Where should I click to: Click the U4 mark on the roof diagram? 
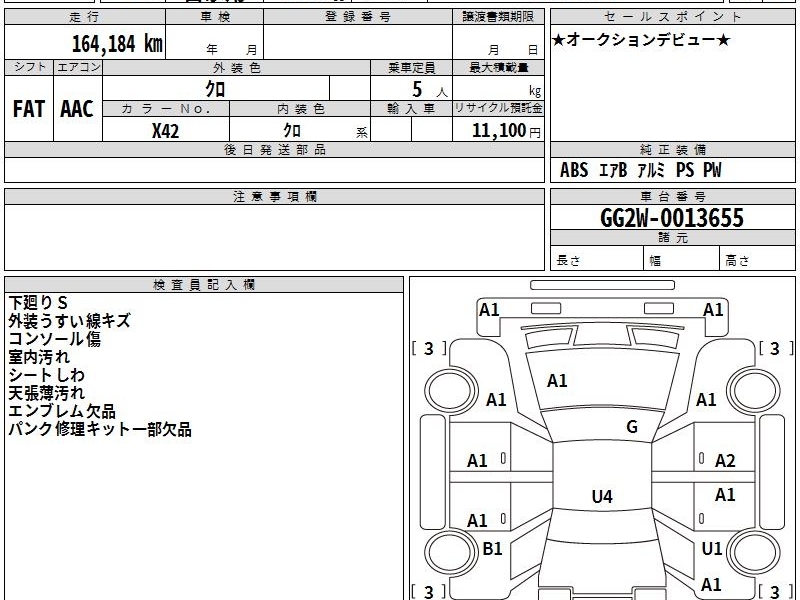coord(602,496)
